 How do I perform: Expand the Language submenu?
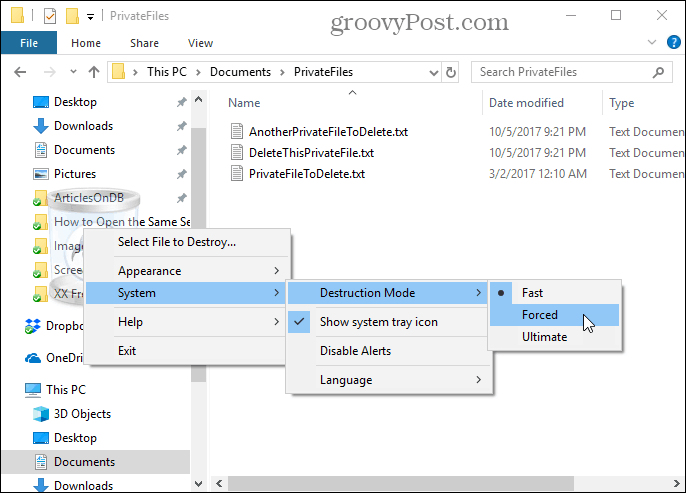(388, 380)
